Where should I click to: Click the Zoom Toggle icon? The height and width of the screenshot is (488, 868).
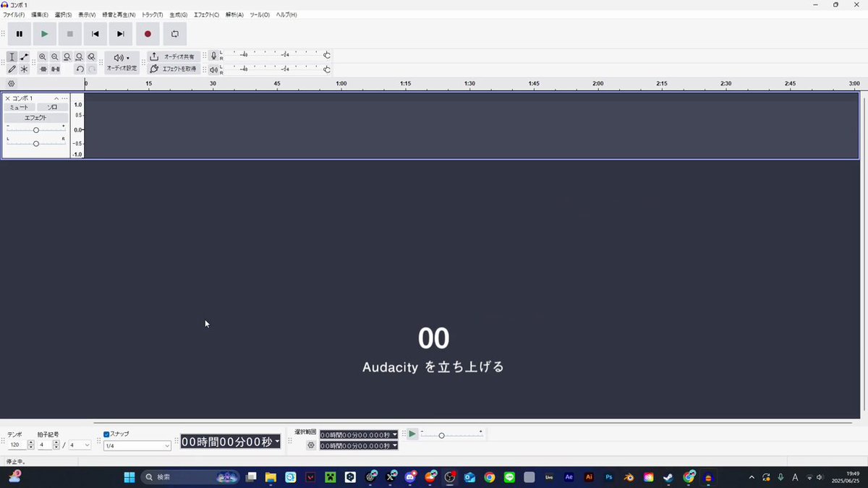click(x=91, y=57)
